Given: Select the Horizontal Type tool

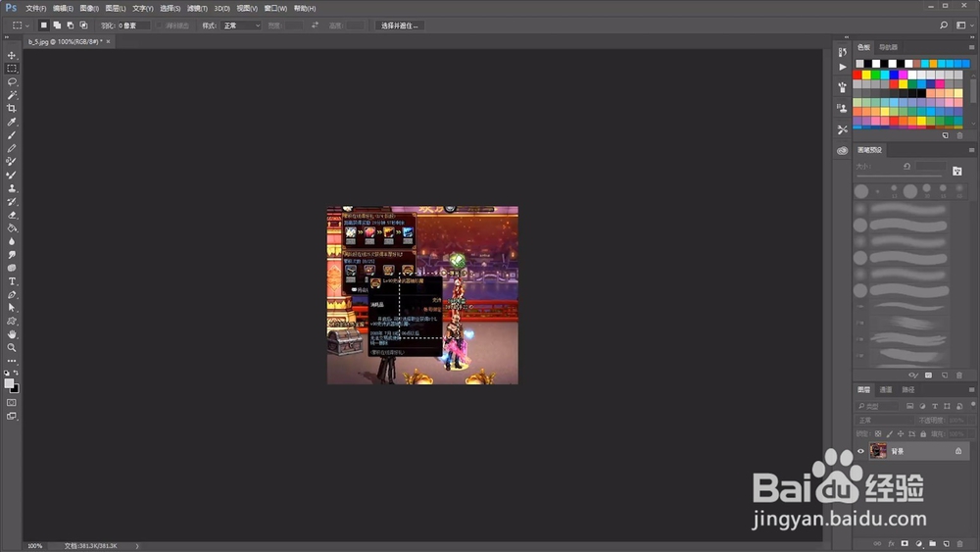Looking at the screenshot, I should click(11, 281).
